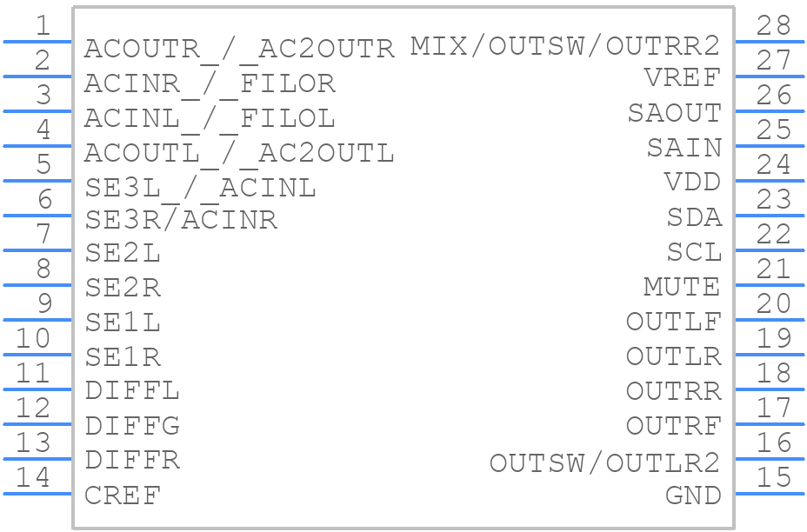Click pin number 28

point(773,26)
